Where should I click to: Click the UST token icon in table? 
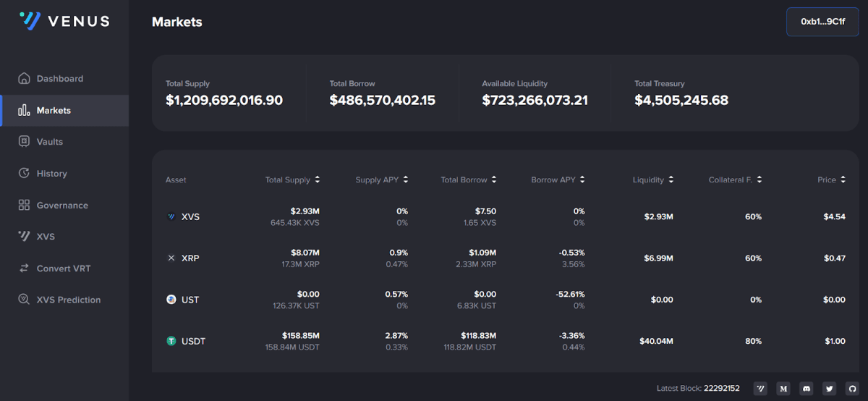coord(171,299)
